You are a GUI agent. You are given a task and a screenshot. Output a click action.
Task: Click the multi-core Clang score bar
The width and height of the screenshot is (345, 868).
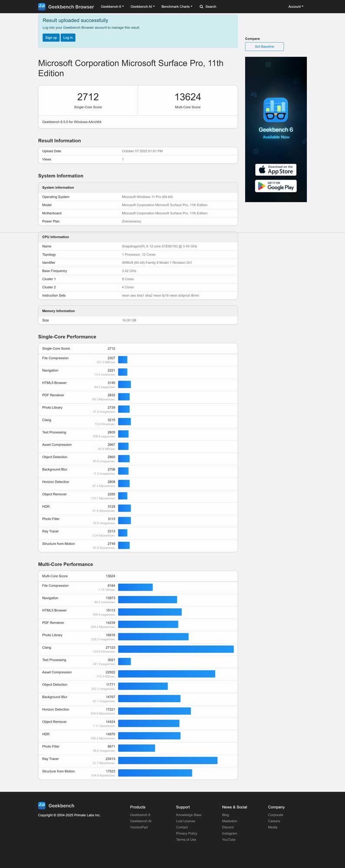(x=176, y=649)
